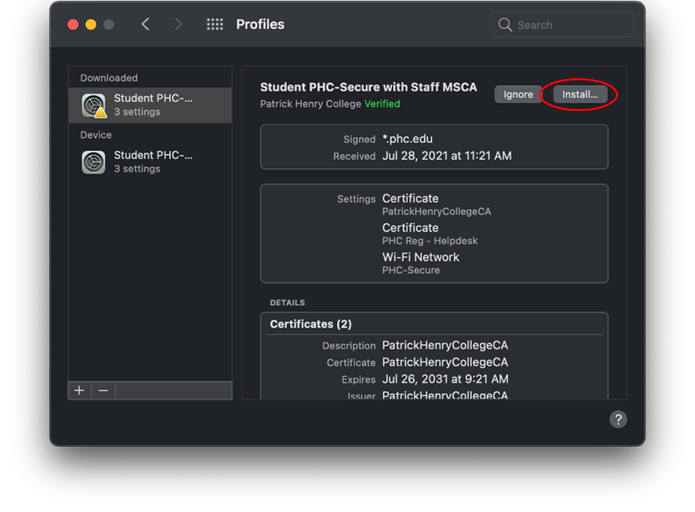695x512 pixels.
Task: Open the show-all preferences grid
Action: 215,24
